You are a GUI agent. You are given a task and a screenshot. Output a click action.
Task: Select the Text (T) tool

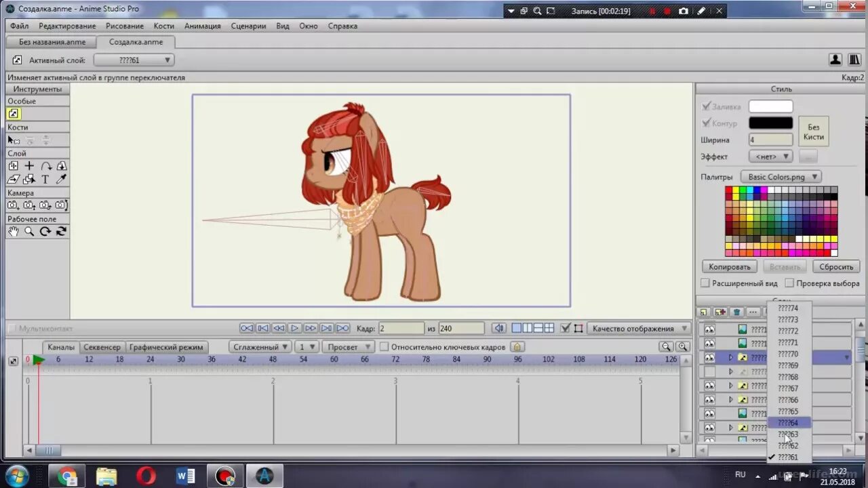tap(45, 180)
